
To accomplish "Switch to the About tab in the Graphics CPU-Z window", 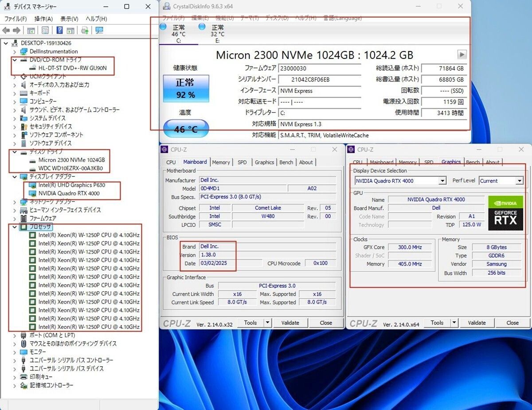I will 493,162.
